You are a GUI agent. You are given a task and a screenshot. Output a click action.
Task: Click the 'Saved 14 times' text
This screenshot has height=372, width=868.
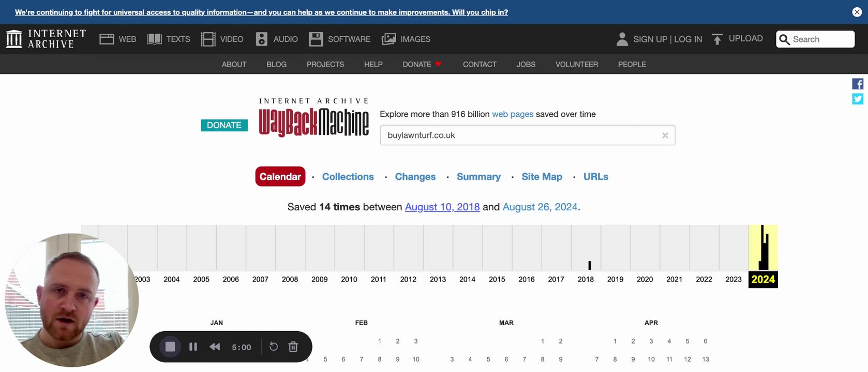click(324, 207)
